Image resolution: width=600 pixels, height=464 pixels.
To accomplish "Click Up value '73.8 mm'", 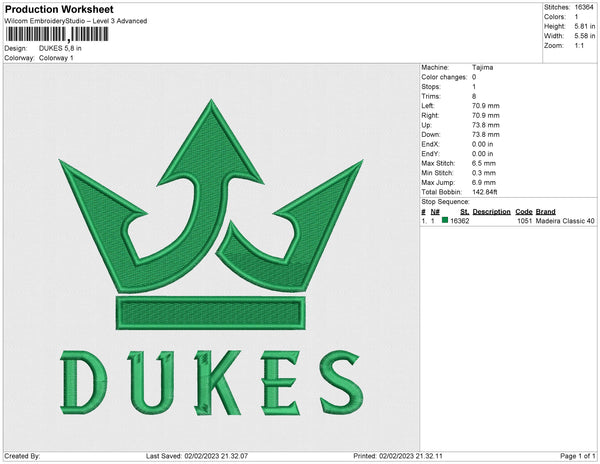I will click(486, 125).
